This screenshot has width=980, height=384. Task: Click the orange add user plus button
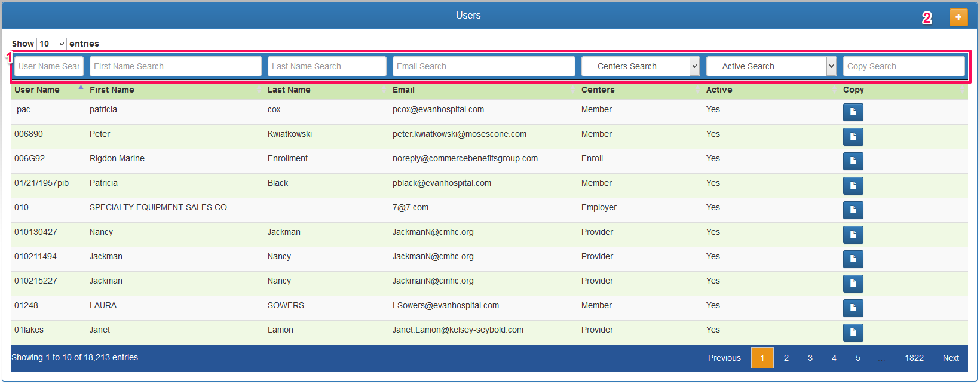(x=958, y=17)
